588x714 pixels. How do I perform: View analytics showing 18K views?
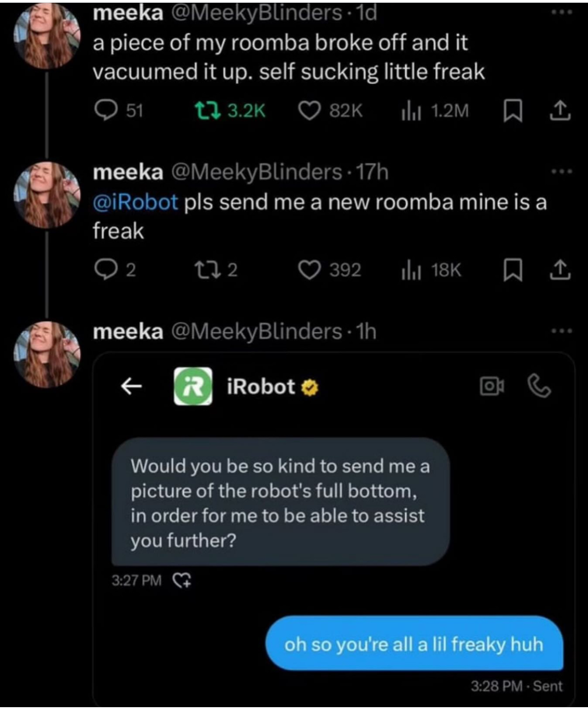411,270
